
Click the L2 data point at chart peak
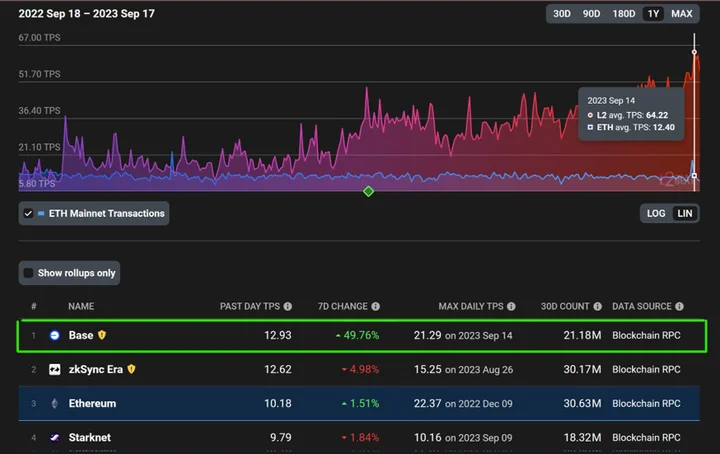[x=694, y=52]
